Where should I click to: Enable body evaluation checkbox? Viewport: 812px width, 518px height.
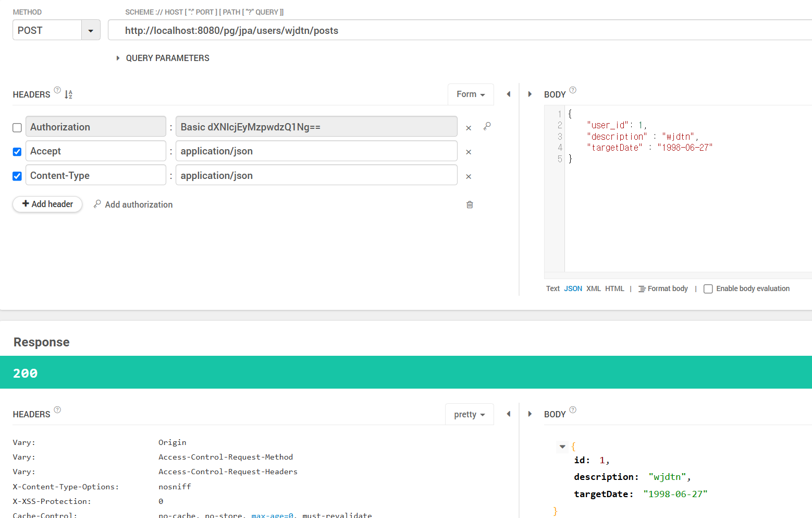coord(708,289)
